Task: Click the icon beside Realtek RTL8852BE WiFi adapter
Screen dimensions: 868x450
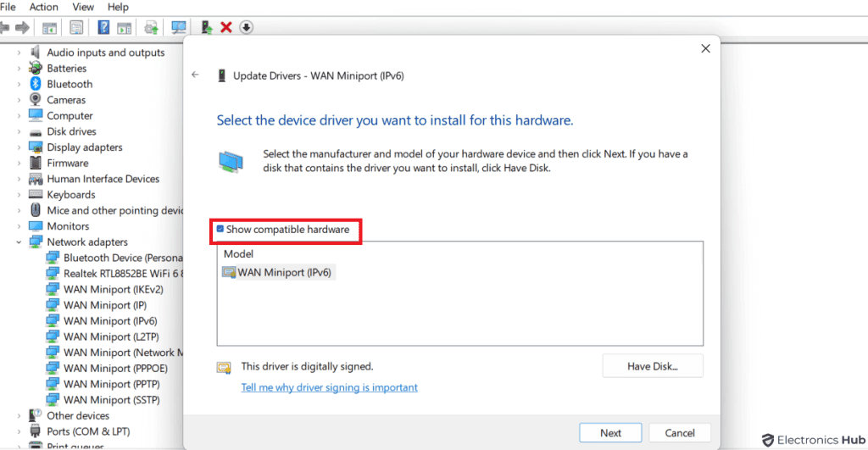Action: [53, 273]
